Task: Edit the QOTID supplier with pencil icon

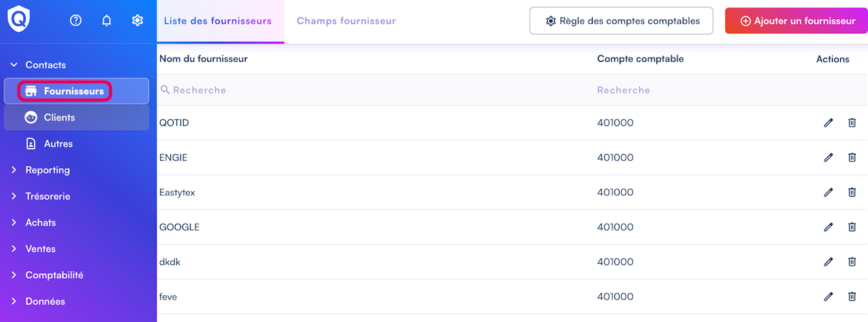Action: pyautogui.click(x=828, y=123)
